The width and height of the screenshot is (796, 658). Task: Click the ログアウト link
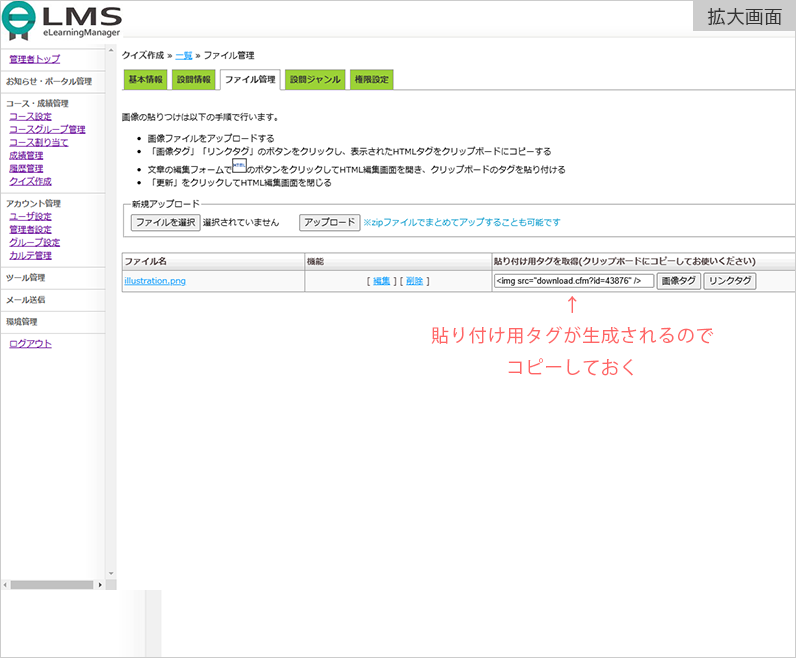(x=30, y=344)
